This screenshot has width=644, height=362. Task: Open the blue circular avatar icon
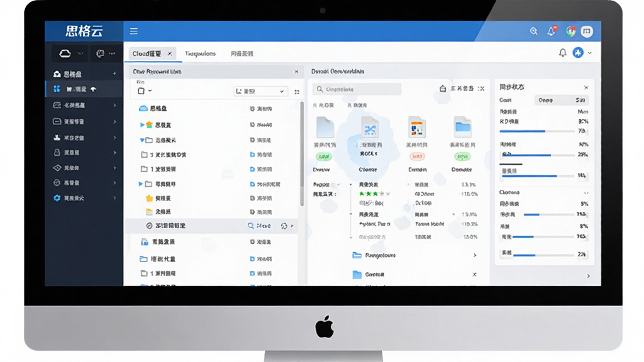pyautogui.click(x=579, y=53)
